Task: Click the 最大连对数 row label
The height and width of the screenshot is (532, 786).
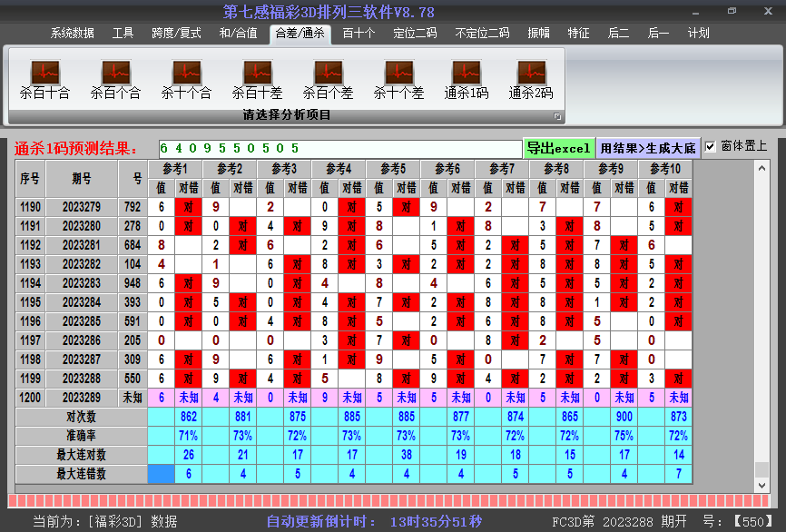Action: [x=81, y=455]
